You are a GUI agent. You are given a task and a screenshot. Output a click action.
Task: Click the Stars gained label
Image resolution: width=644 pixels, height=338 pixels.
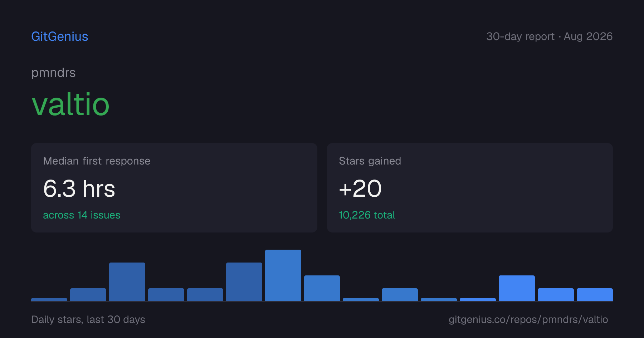point(370,161)
